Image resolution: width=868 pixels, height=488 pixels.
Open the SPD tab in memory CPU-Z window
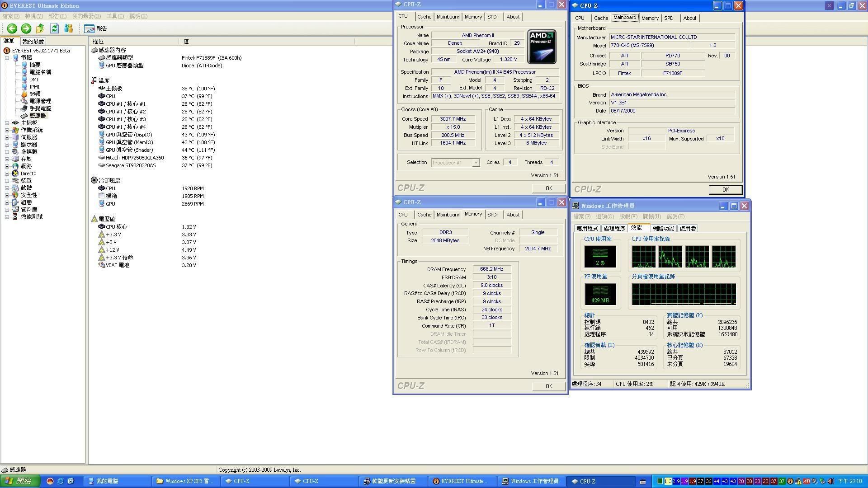pyautogui.click(x=492, y=215)
